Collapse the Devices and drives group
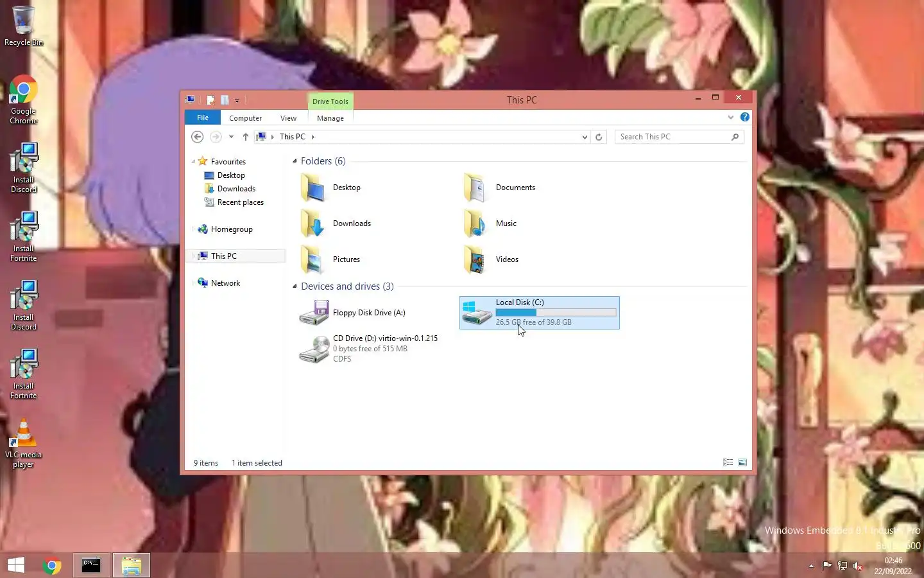 pyautogui.click(x=295, y=286)
